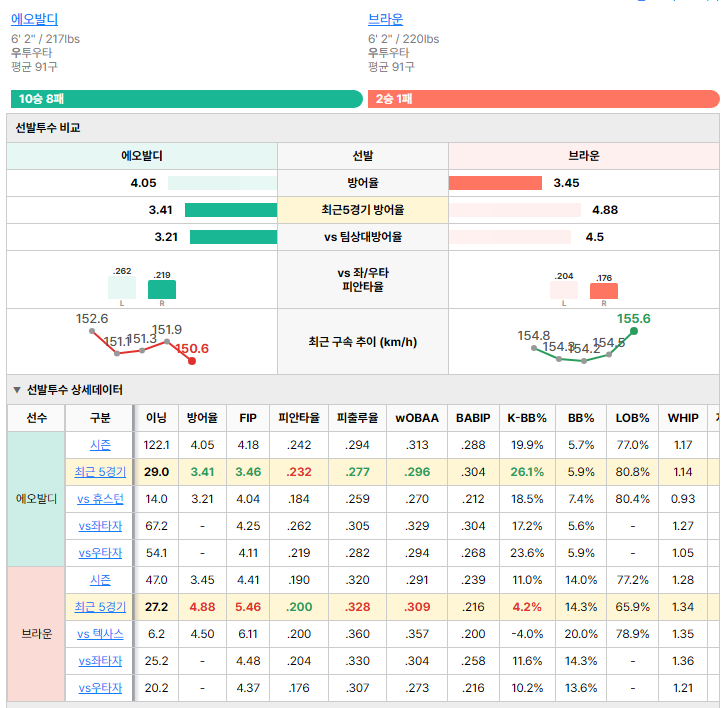Click the vs 팀상대방어율 row label
The height and width of the screenshot is (708, 726).
point(363,237)
